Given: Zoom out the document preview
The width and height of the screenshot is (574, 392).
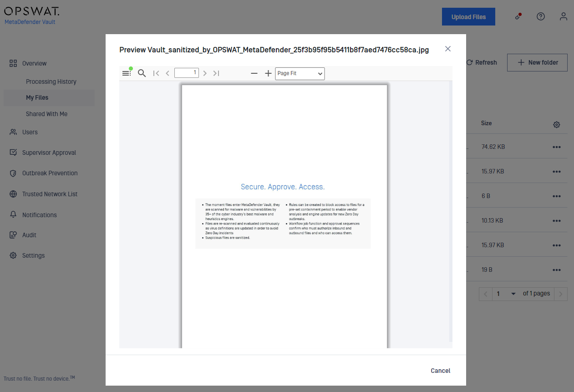Looking at the screenshot, I should click(x=254, y=73).
